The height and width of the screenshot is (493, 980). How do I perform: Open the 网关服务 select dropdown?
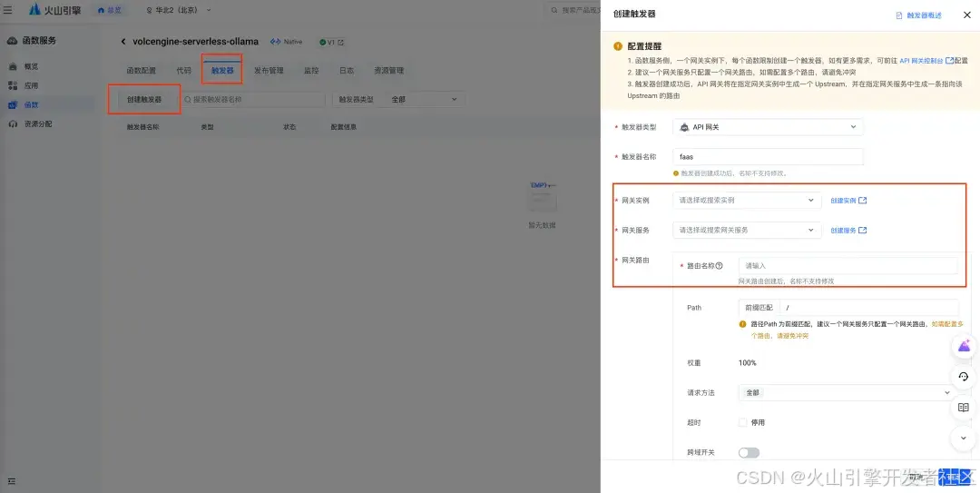pos(747,231)
